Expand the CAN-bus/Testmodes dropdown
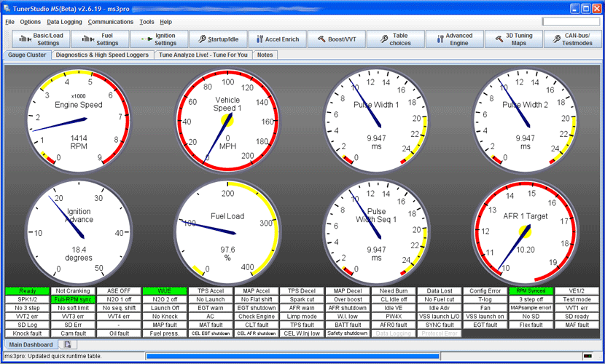This screenshot has width=605, height=364. pyautogui.click(x=572, y=39)
